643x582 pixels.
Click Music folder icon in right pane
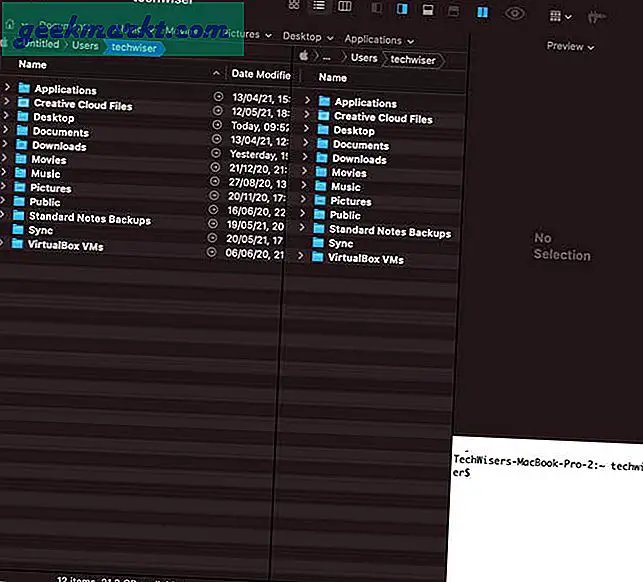coord(321,186)
